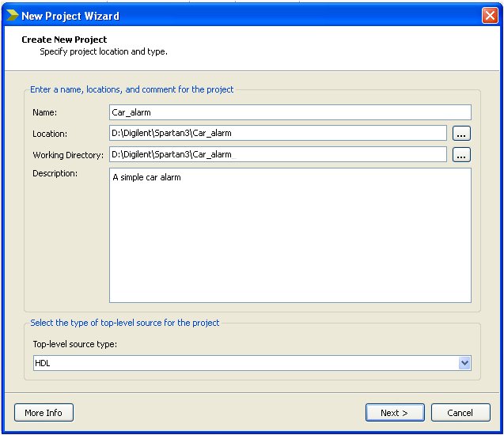Browse for the Working Directory folder

click(x=461, y=155)
